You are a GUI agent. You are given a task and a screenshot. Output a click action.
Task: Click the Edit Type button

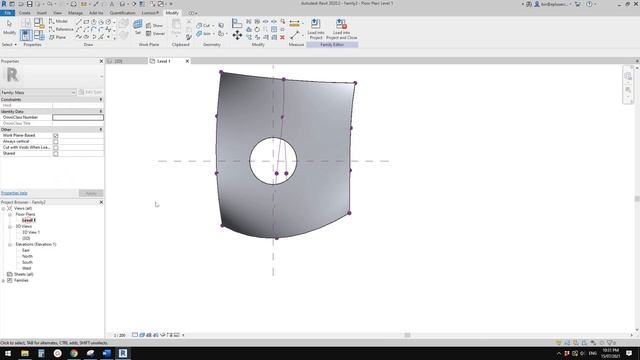90,92
